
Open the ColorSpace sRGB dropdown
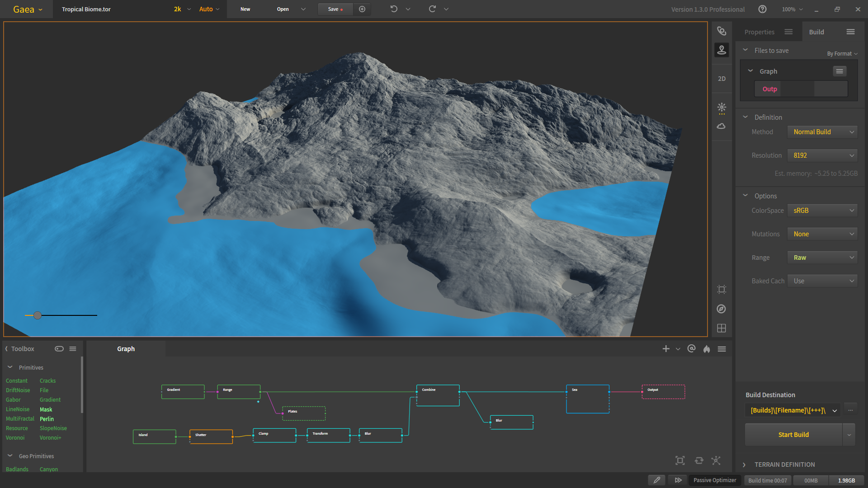click(x=822, y=211)
